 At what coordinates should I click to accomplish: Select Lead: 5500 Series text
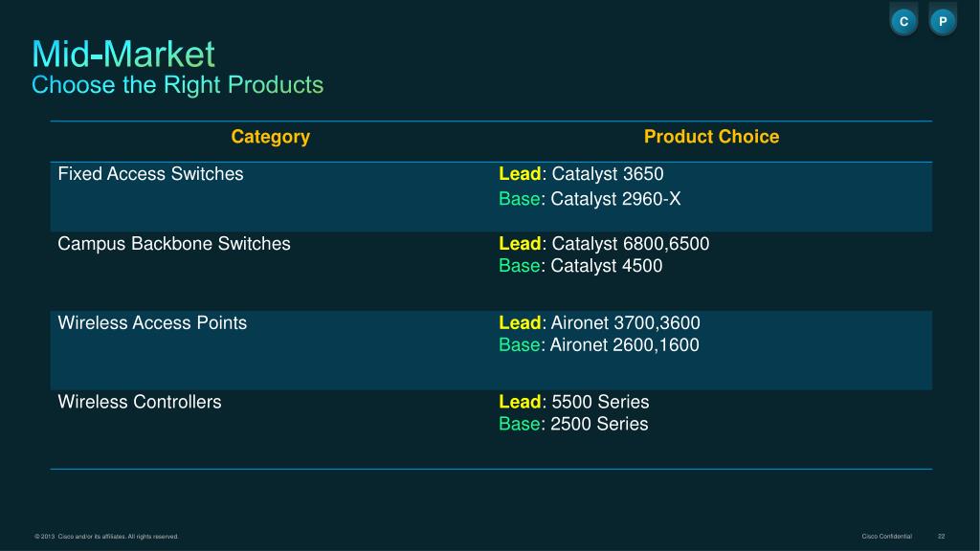point(574,402)
